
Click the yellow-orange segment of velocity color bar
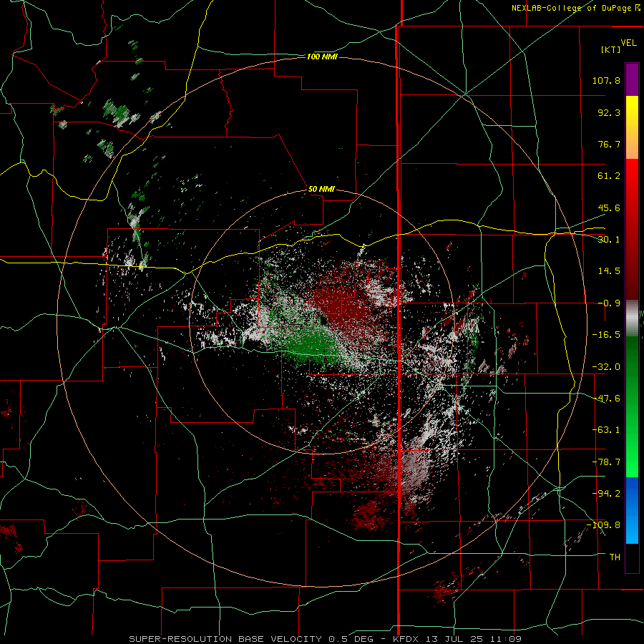tap(632, 127)
